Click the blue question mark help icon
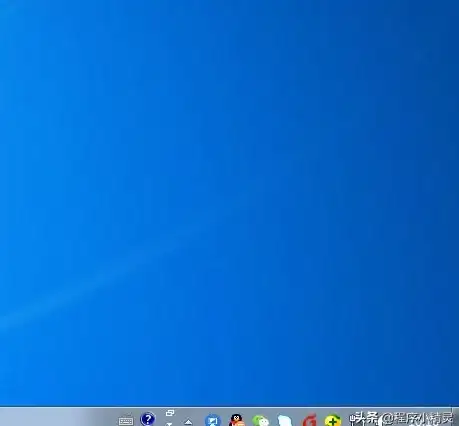The image size is (459, 426). tap(148, 419)
